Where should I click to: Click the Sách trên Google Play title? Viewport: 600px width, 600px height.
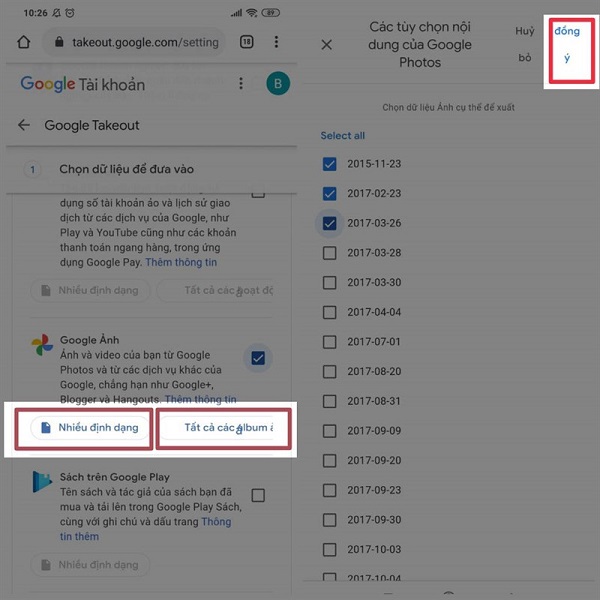tap(114, 477)
